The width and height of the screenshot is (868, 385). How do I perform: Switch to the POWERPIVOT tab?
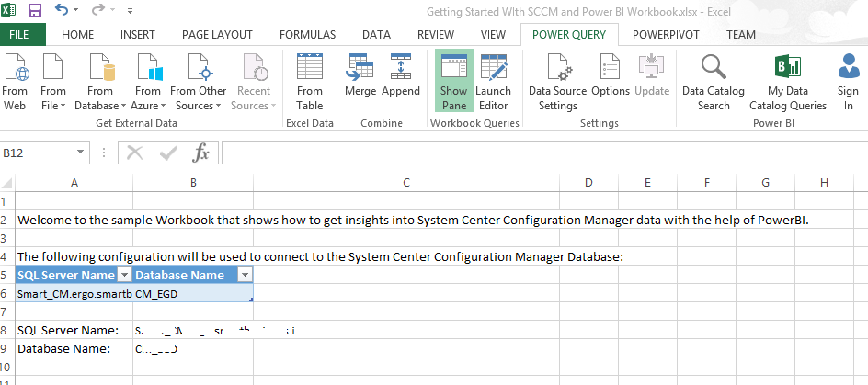click(x=666, y=34)
